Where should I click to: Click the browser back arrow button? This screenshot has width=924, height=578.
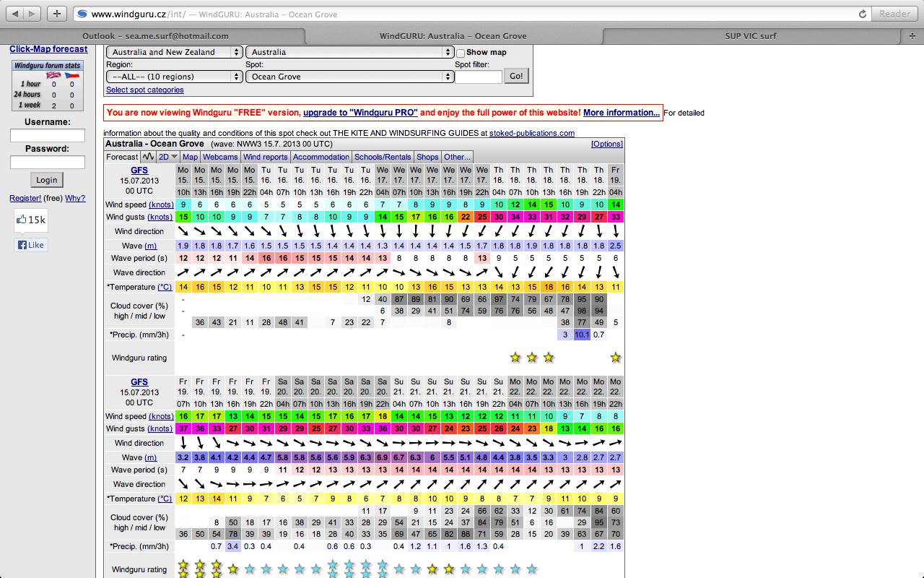pos(14,14)
